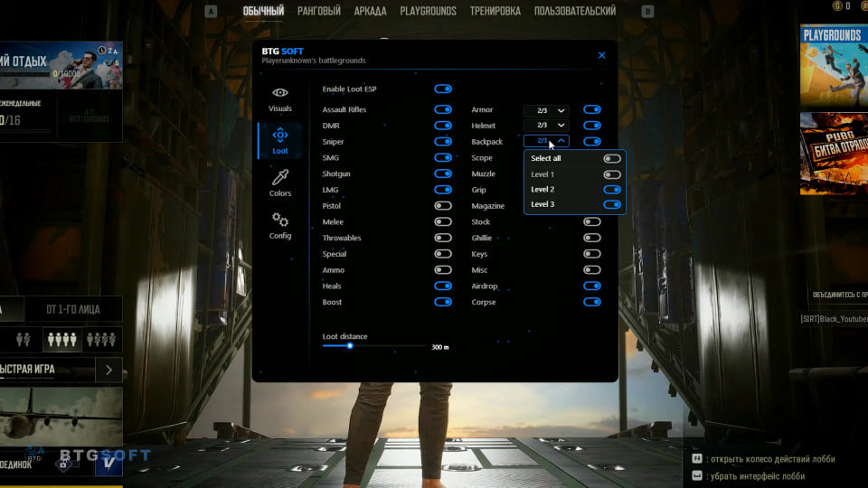
Task: Disable the Assault Rifles loot toggle
Action: [x=443, y=109]
